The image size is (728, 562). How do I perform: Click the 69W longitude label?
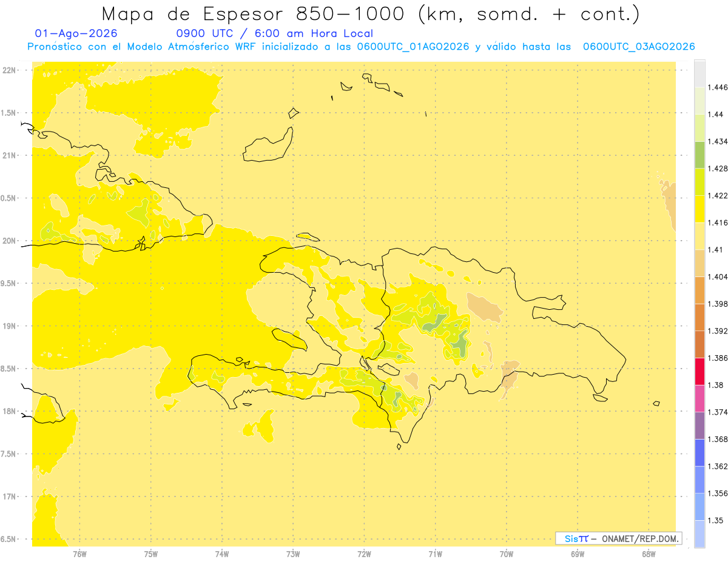coord(578,554)
